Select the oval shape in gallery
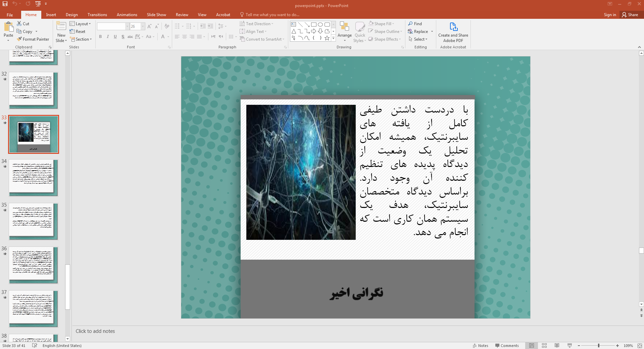 (320, 25)
